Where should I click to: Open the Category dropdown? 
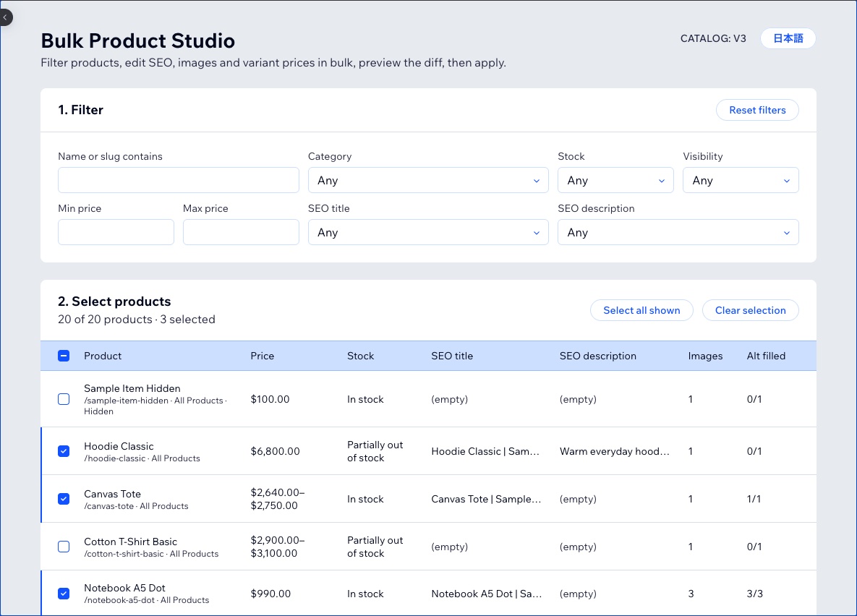coord(428,180)
